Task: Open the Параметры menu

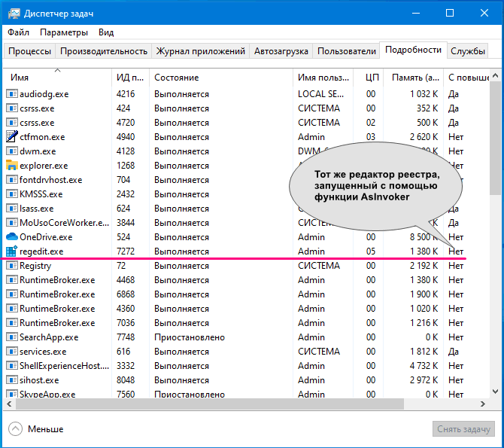Action: click(x=64, y=32)
